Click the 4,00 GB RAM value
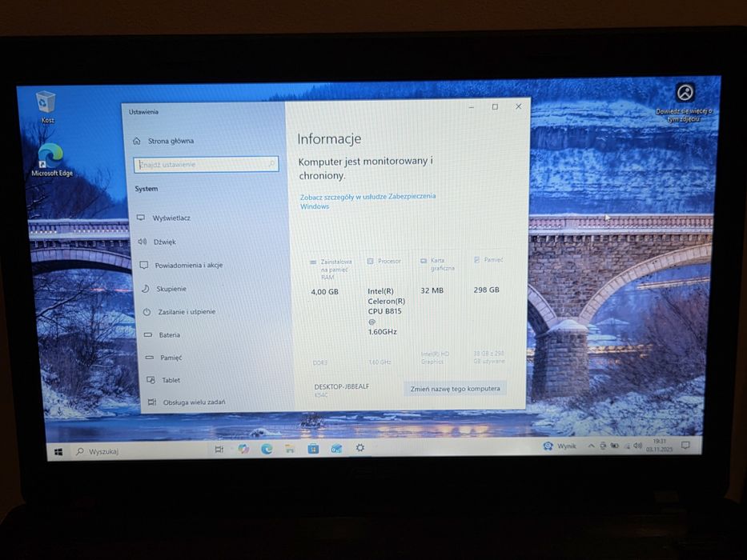 click(324, 291)
